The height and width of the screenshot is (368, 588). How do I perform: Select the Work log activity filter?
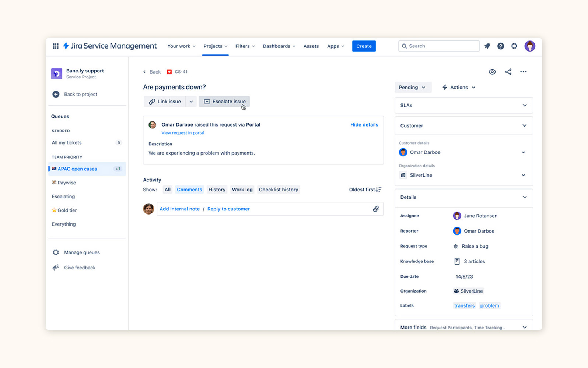pos(242,190)
